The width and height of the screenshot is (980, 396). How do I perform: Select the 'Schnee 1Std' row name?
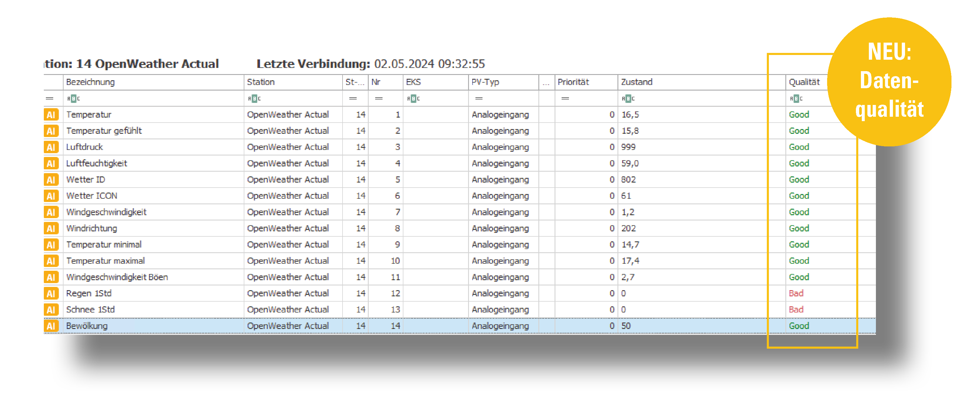tap(91, 310)
